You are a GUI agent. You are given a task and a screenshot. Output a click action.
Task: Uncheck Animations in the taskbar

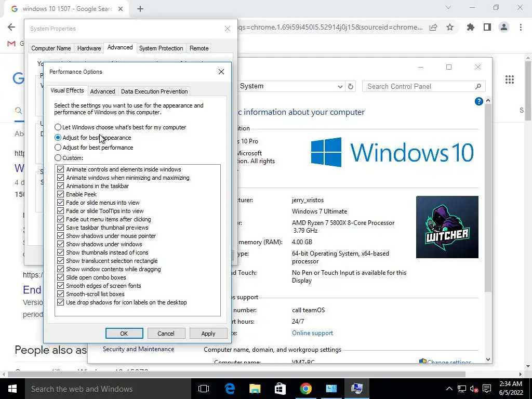pyautogui.click(x=60, y=186)
